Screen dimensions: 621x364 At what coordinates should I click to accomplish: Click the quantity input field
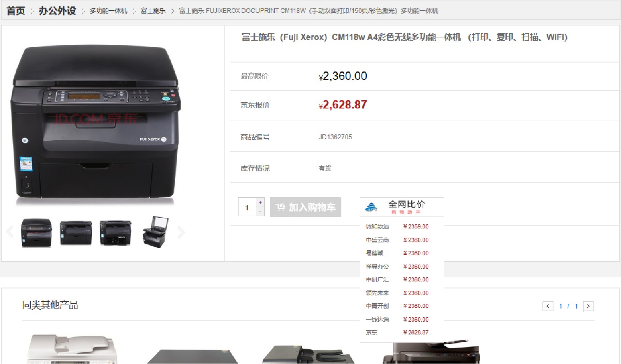coord(247,207)
